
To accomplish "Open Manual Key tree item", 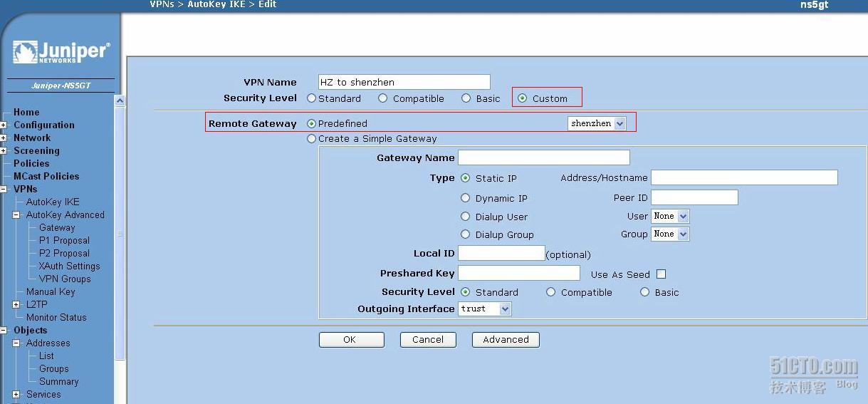I will click(x=51, y=291).
